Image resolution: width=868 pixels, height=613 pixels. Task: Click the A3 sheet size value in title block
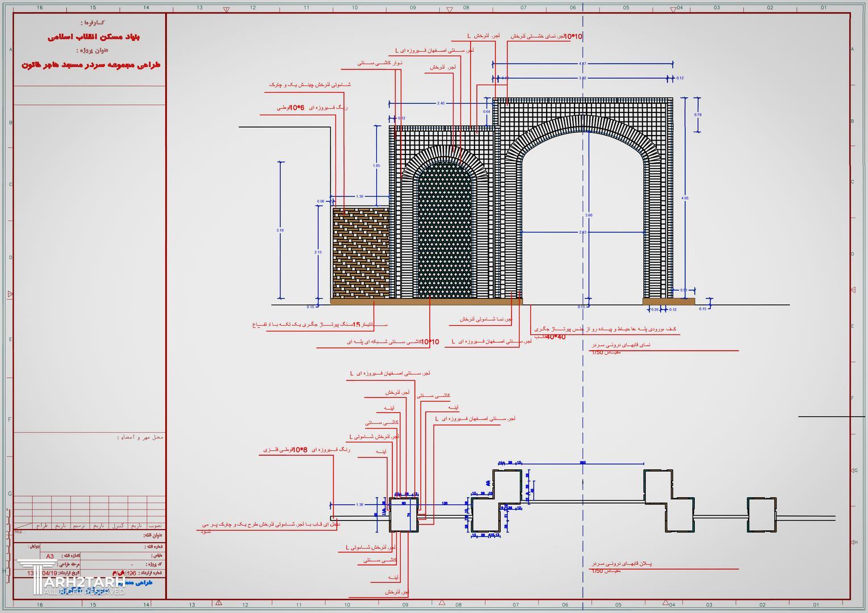click(x=50, y=556)
